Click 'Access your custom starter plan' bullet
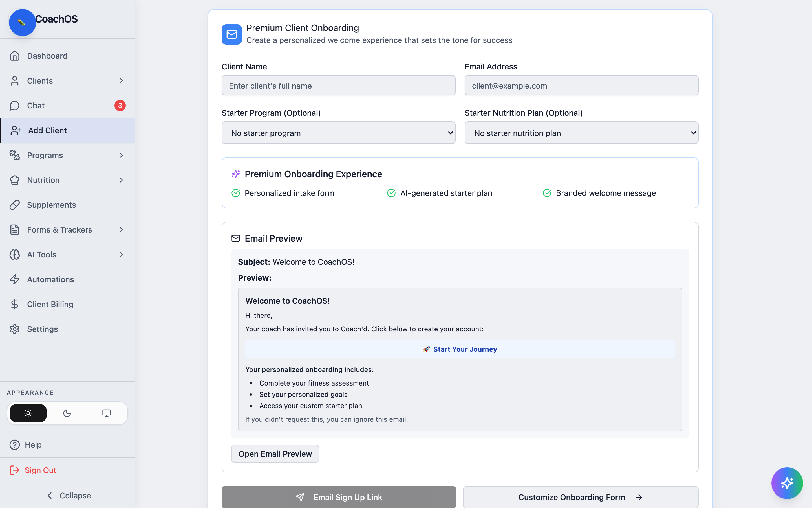This screenshot has width=812, height=508. pos(310,406)
